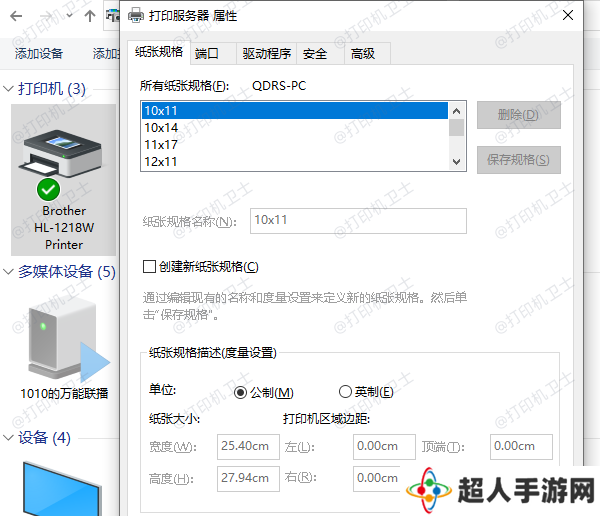Click the up arrow navigation button
This screenshot has width=600, height=516.
point(90,16)
